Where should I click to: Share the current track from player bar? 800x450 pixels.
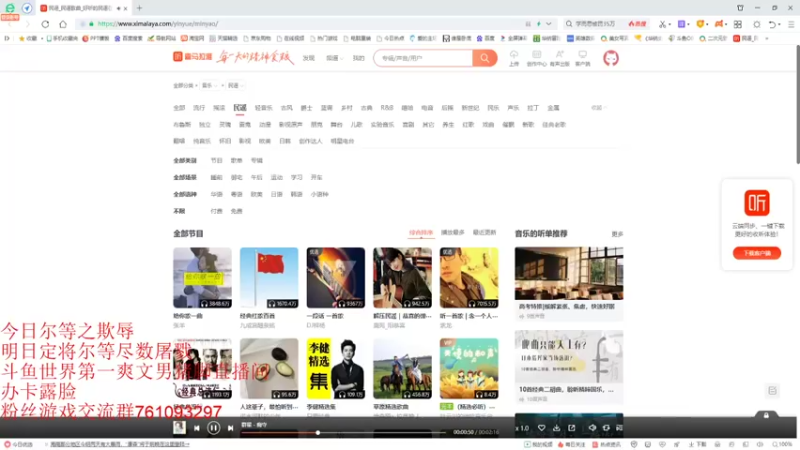click(x=572, y=428)
